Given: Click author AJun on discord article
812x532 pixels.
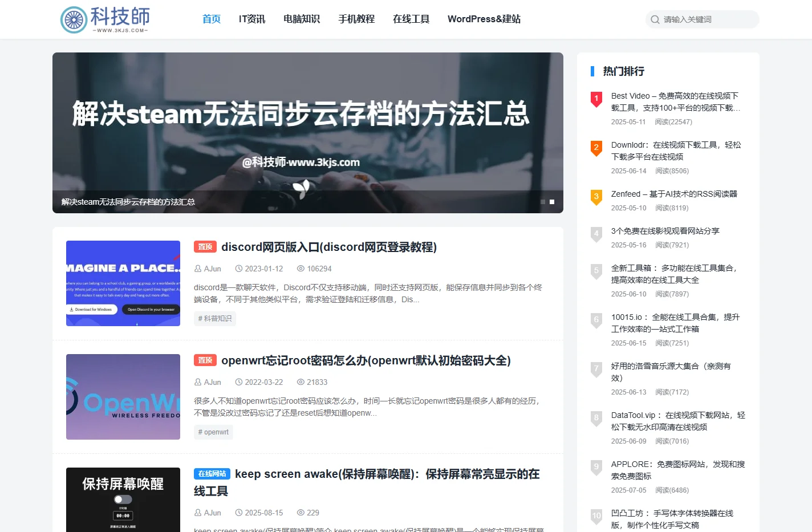Looking at the screenshot, I should 213,269.
